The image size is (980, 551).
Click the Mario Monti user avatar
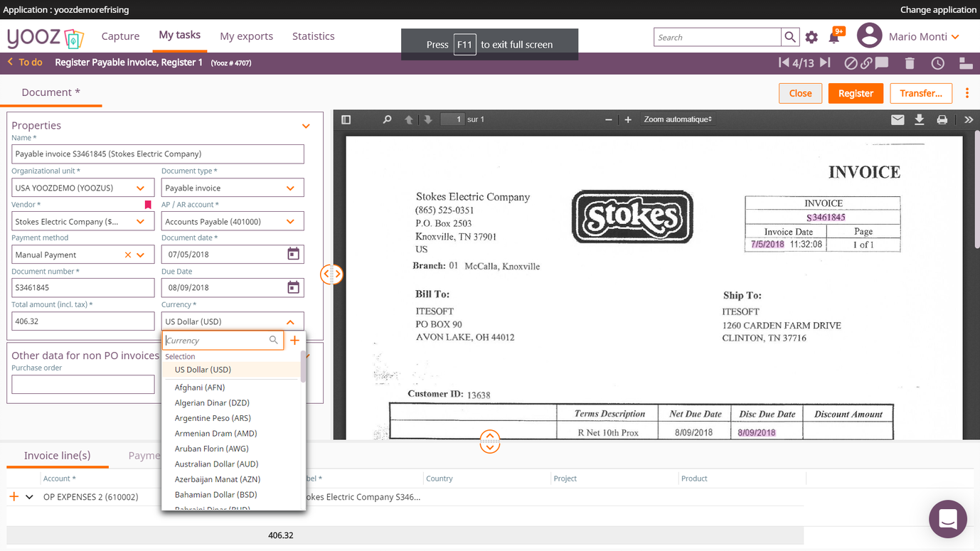(x=869, y=36)
